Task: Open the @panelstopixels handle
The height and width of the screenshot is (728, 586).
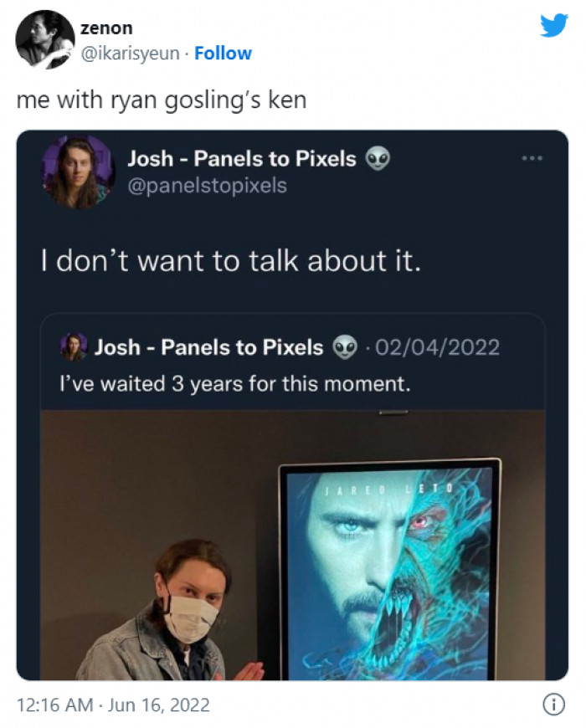Action: coord(207,186)
